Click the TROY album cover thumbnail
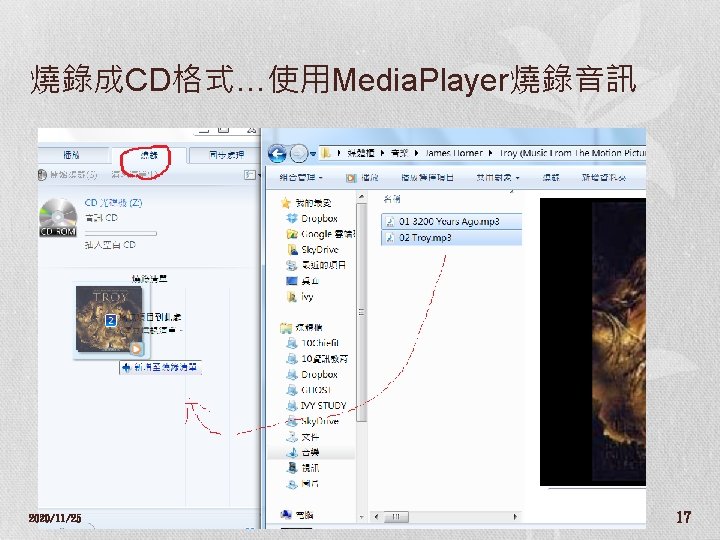Screen dimensions: 720x540 [109, 319]
